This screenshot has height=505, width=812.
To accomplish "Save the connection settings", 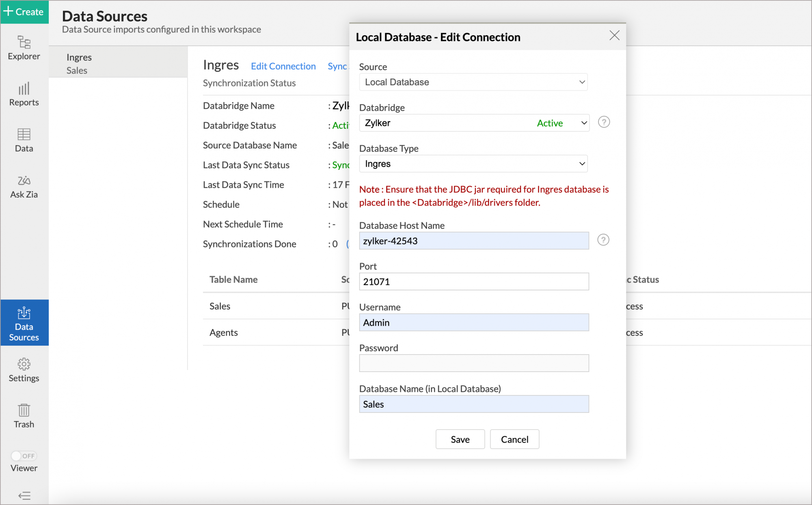I will click(x=460, y=439).
